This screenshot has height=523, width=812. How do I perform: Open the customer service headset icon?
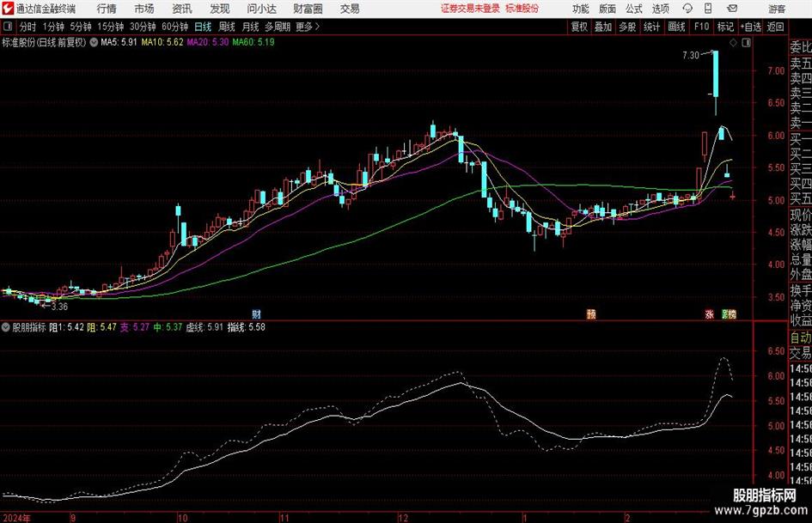pos(687,9)
